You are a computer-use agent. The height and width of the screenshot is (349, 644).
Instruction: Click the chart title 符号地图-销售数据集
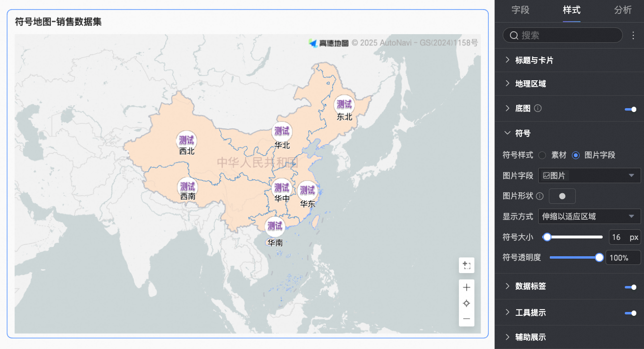pyautogui.click(x=58, y=22)
